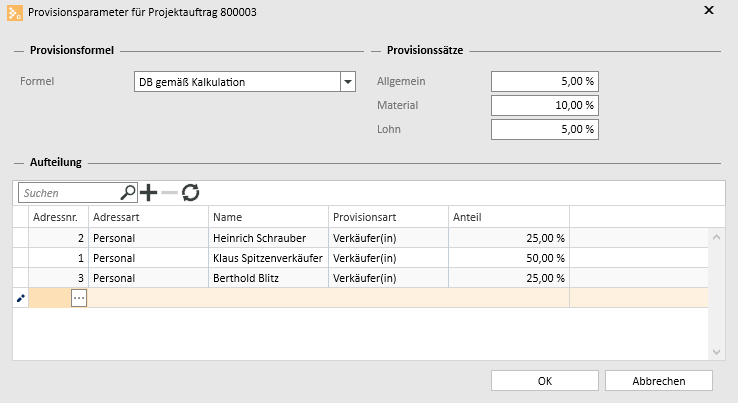Close the Provisionsparameter dialog

[709, 10]
